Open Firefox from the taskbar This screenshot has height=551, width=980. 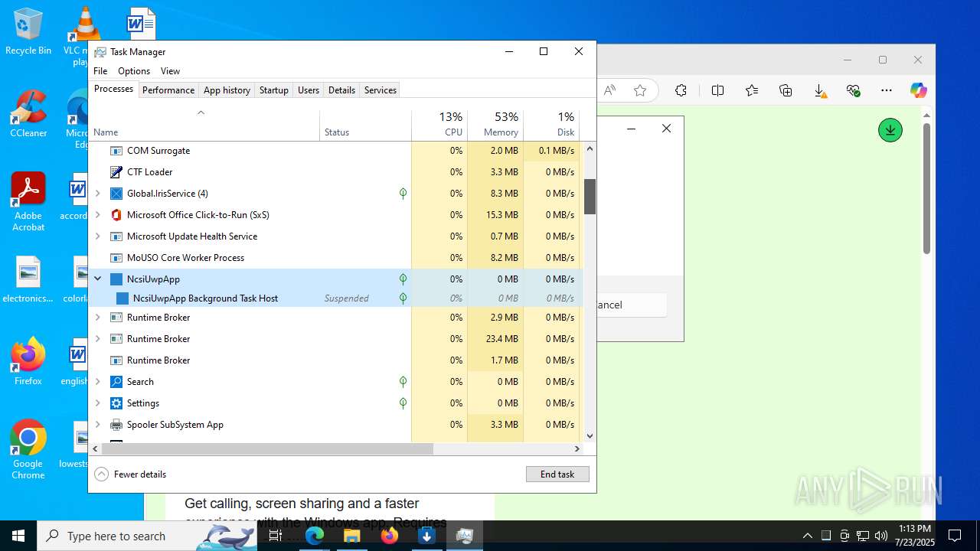pyautogui.click(x=390, y=536)
